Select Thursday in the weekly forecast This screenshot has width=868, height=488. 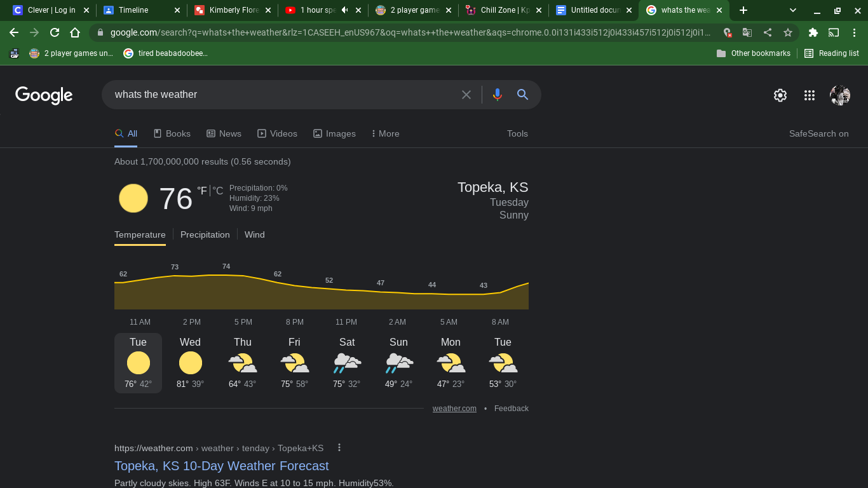pyautogui.click(x=242, y=363)
